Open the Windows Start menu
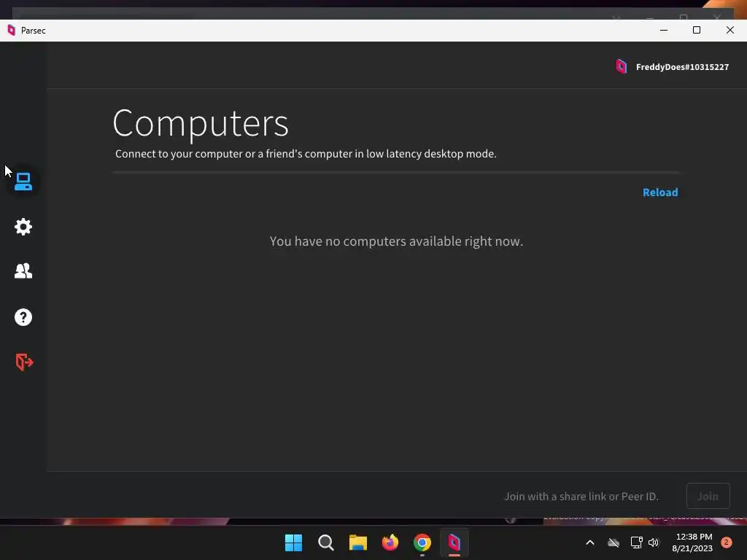 pyautogui.click(x=293, y=542)
